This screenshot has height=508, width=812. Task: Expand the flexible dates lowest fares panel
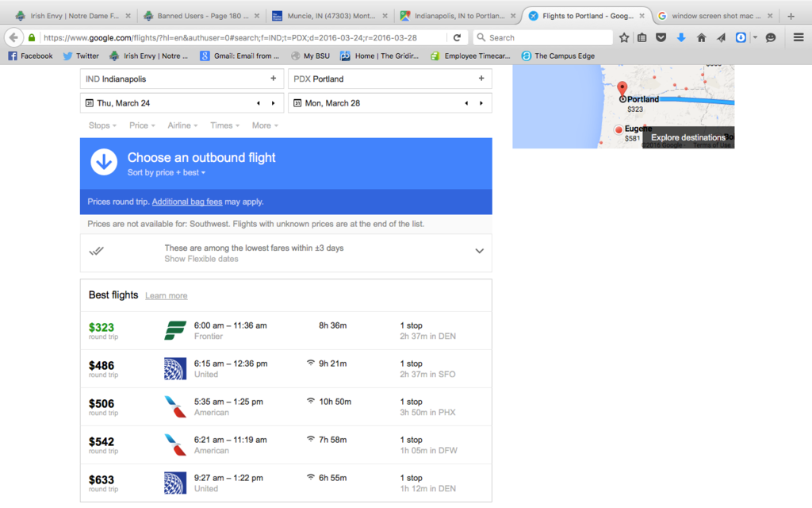pos(479,251)
